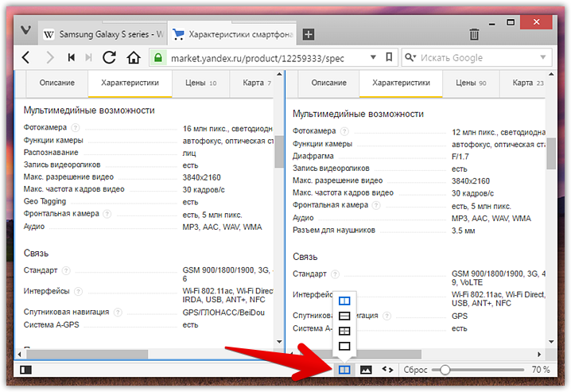Click right pane vertical scrollbar thumb
571x392 pixels.
[x=551, y=153]
